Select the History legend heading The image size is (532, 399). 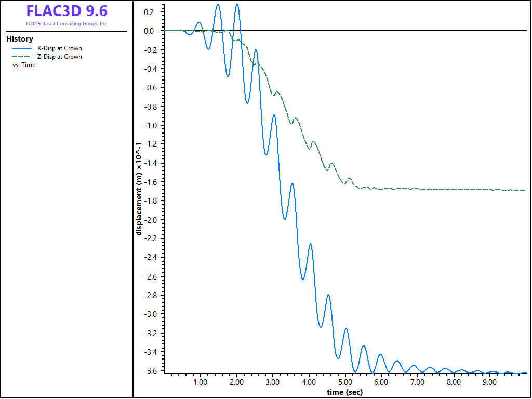(x=20, y=39)
